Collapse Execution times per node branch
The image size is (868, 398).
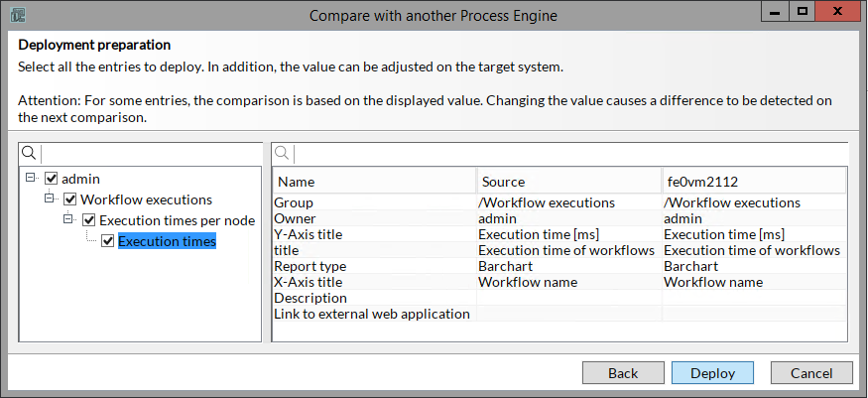click(x=70, y=220)
